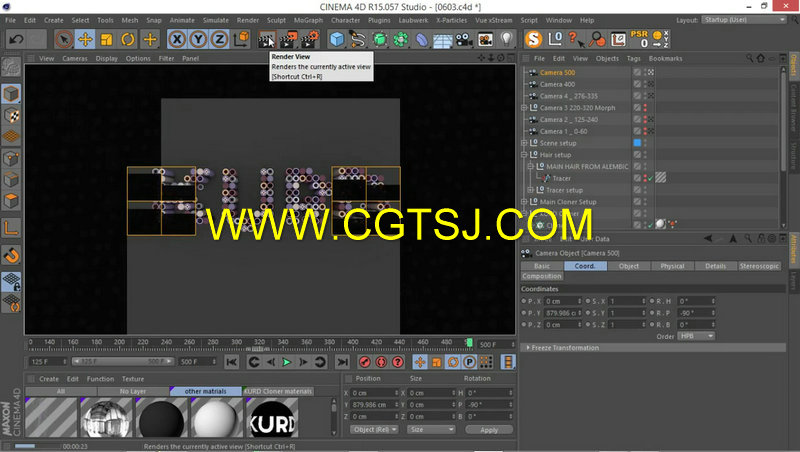Activate the Rotate tool
800x452 pixels.
[x=128, y=39]
